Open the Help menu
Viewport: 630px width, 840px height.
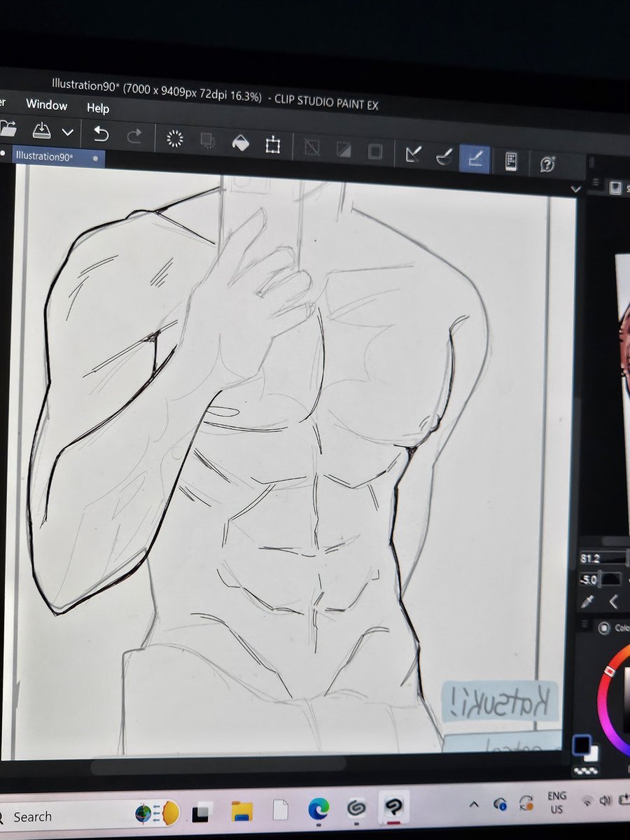(98, 108)
